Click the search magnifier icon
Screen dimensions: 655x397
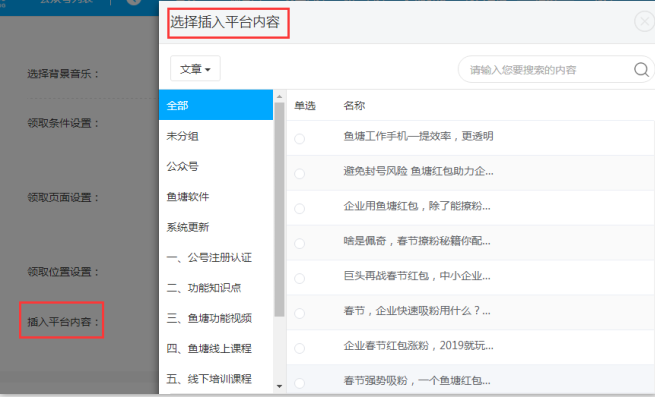pos(641,69)
